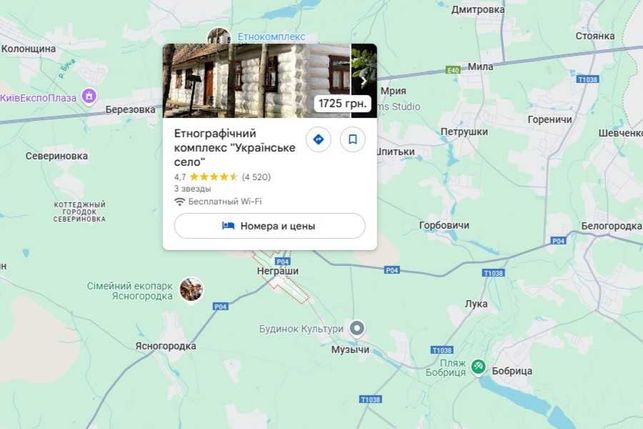The height and width of the screenshot is (429, 643).
Task: Click the E40 highway badge
Action: click(x=453, y=71)
